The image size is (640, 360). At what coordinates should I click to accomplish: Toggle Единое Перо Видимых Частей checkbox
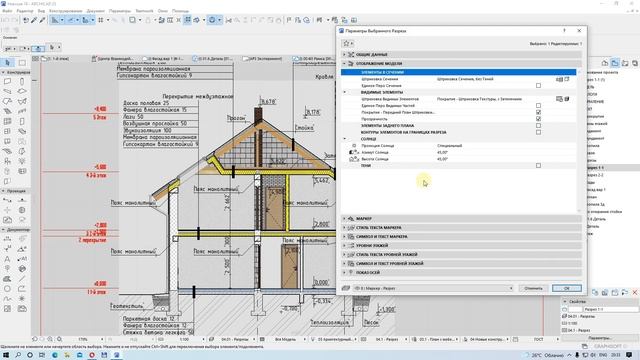[x=538, y=106]
